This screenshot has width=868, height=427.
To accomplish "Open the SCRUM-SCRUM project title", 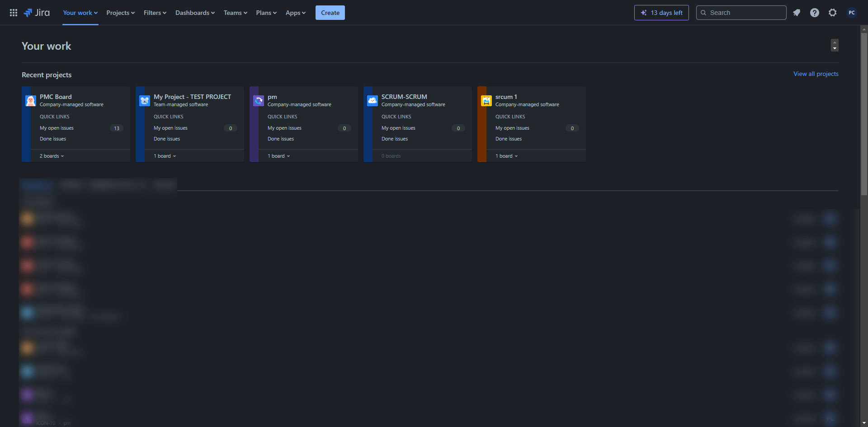I will 404,97.
